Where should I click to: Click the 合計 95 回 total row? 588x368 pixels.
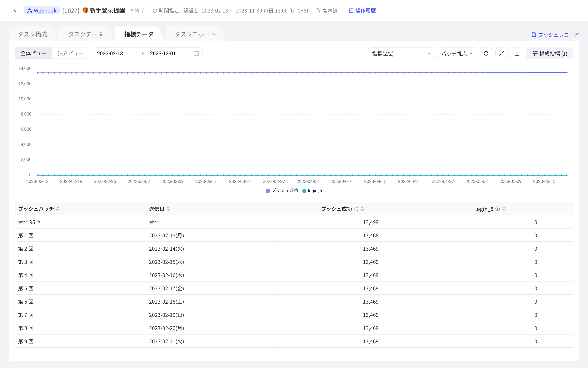point(294,222)
